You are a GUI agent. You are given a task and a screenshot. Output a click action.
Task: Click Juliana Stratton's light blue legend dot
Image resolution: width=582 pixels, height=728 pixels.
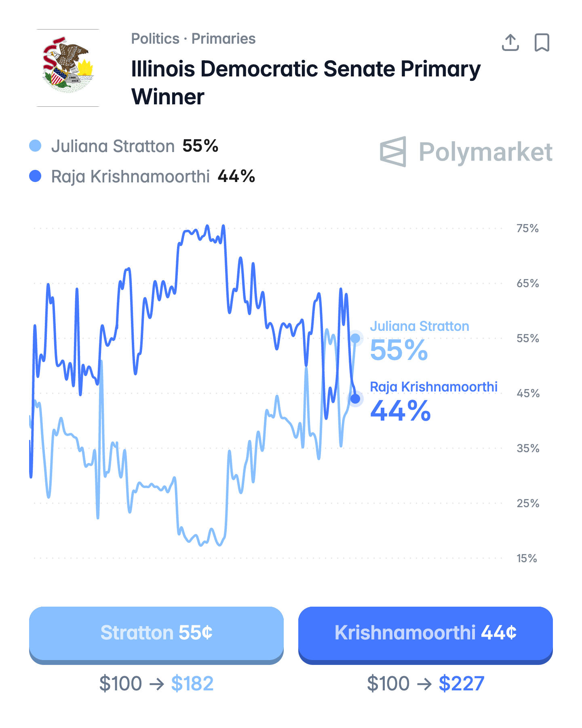click(36, 146)
